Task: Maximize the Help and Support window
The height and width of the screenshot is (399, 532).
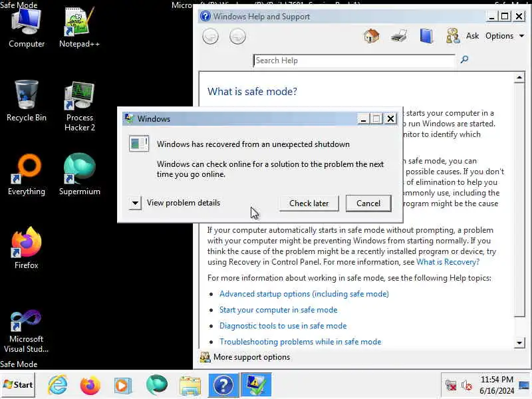Action: (x=505, y=16)
